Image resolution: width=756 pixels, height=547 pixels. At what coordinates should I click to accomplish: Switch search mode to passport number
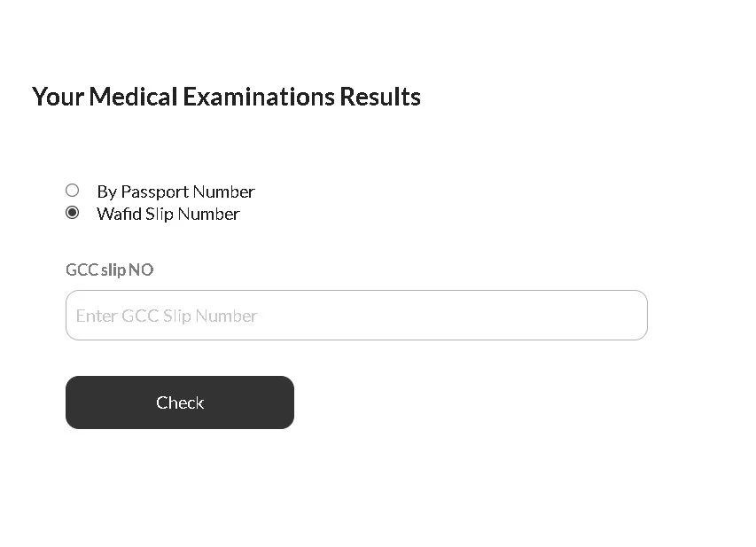click(x=73, y=191)
